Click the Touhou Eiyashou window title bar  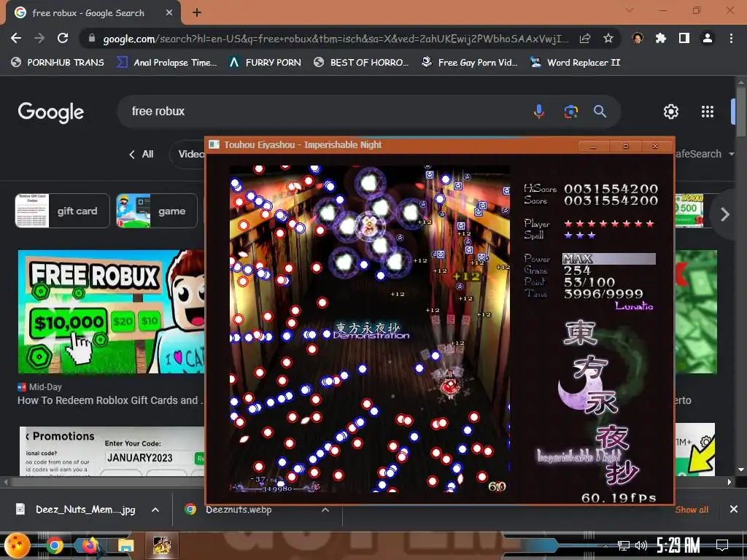[x=391, y=145]
